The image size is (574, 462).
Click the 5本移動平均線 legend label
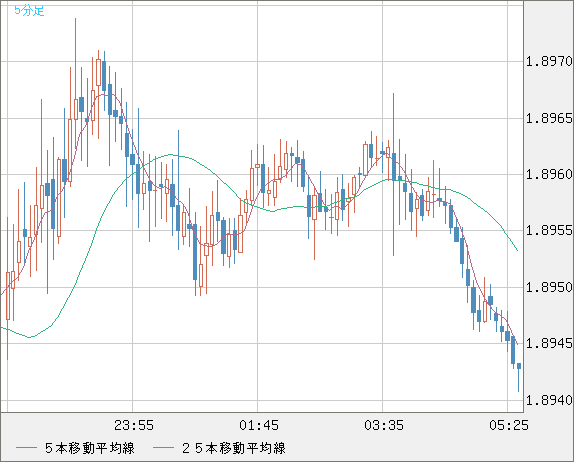coord(90,448)
